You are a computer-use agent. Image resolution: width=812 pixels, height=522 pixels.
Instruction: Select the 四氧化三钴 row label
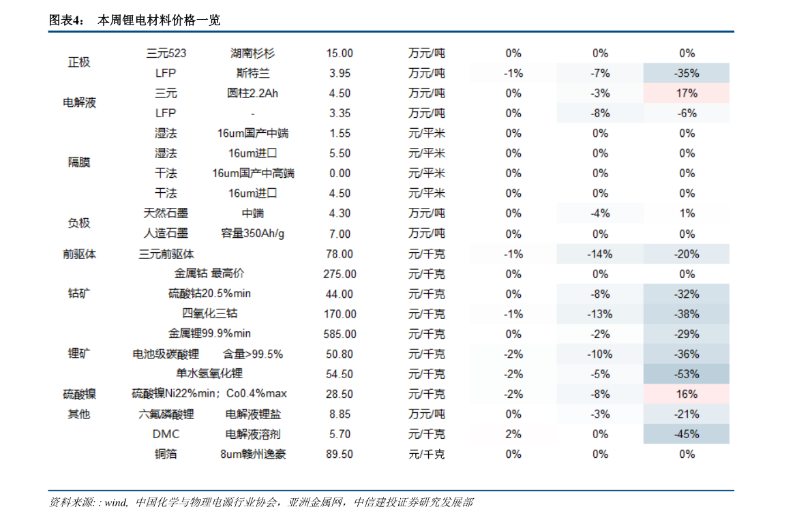[x=209, y=314]
